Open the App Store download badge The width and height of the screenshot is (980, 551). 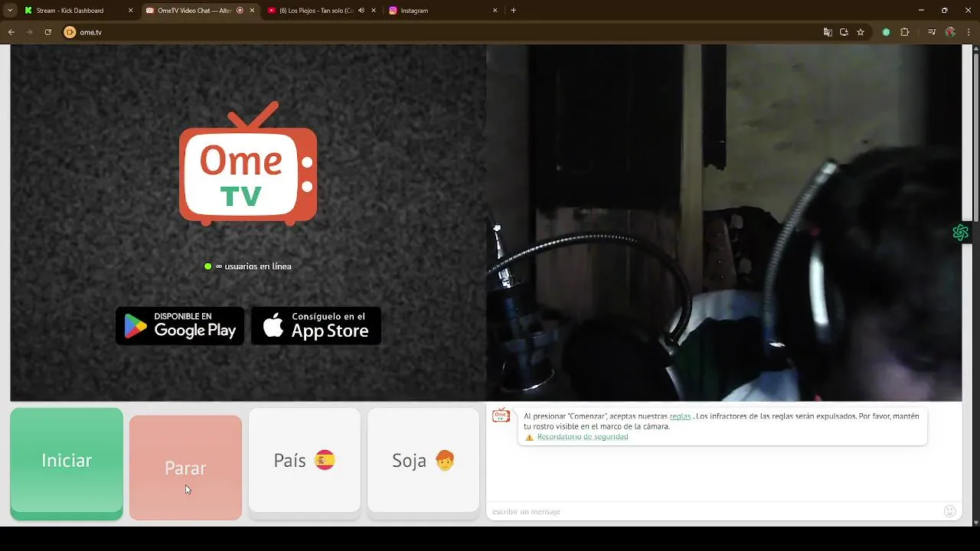316,326
